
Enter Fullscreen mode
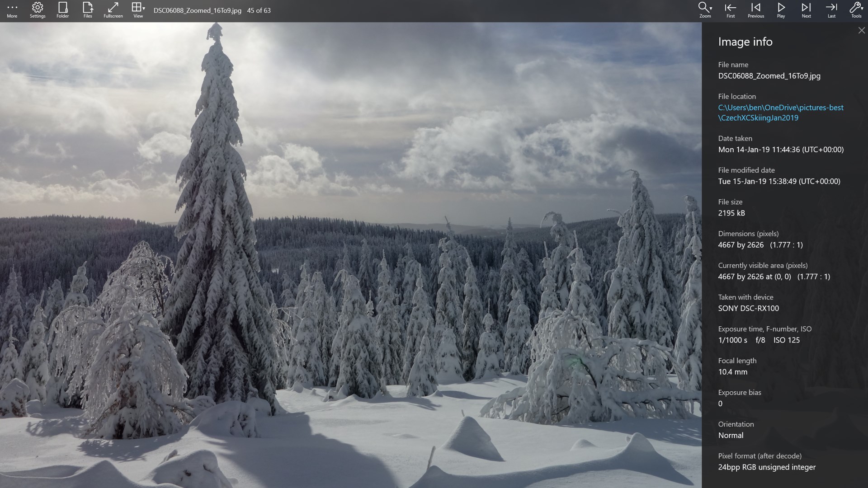pyautogui.click(x=113, y=8)
